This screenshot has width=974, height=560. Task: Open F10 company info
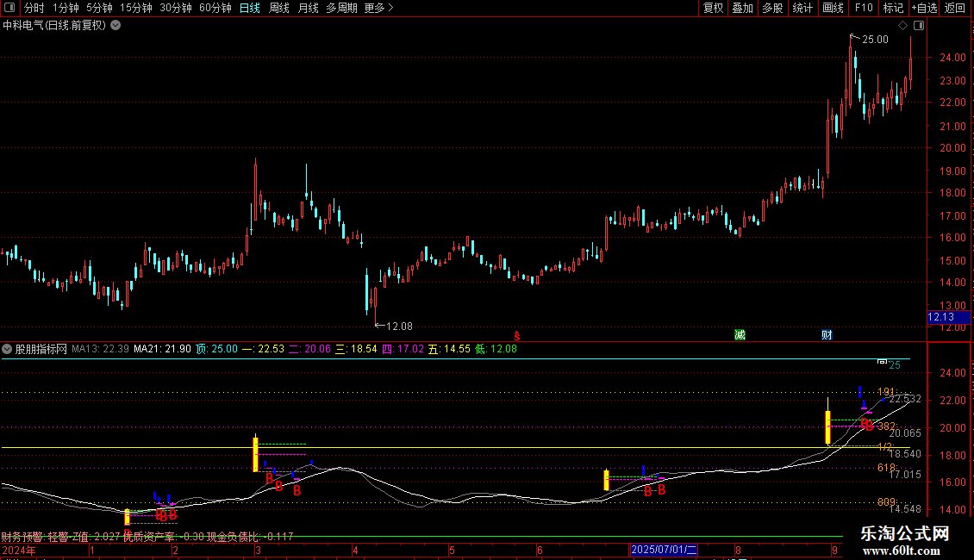[863, 9]
